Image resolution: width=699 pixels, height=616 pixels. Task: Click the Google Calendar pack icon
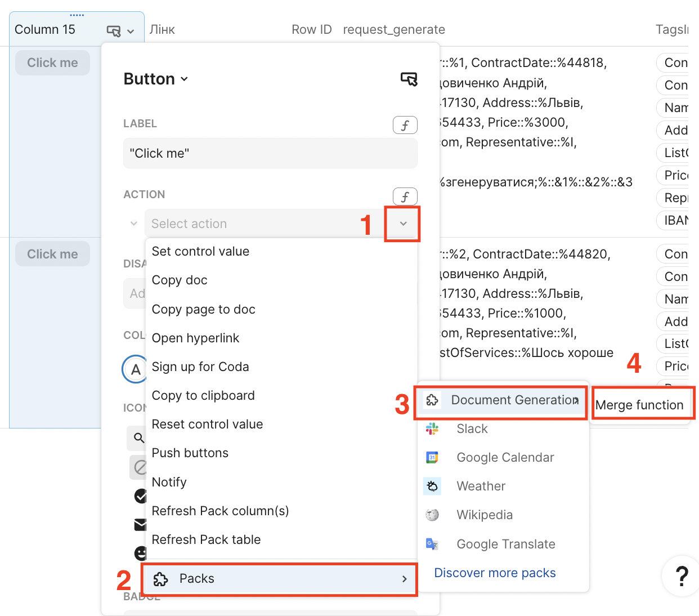click(x=432, y=458)
